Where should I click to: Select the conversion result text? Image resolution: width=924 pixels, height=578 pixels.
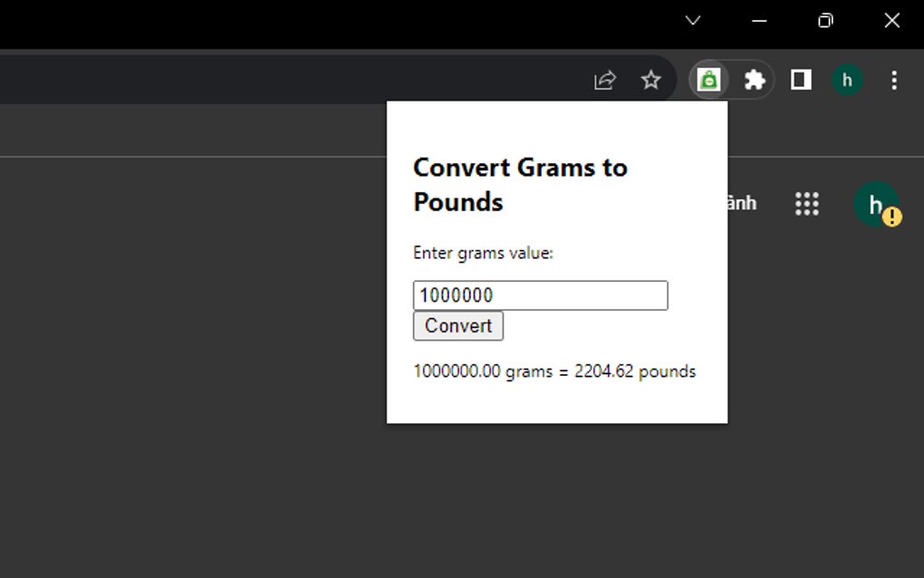554,371
